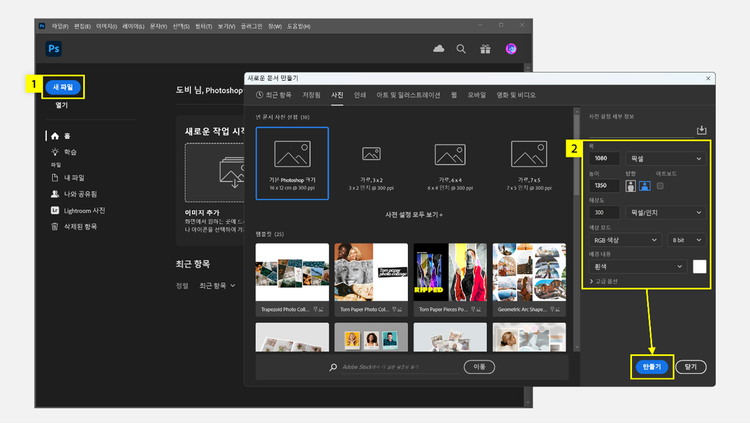The image size is (750, 423).
Task: Click the Adobe Stock search field
Action: (399, 367)
